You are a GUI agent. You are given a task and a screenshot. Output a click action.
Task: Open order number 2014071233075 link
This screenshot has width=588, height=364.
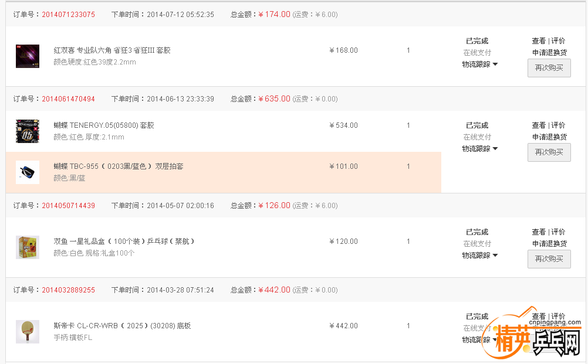click(x=68, y=15)
